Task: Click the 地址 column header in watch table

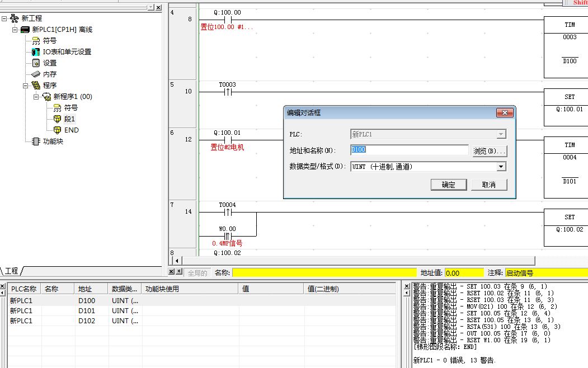Action: tap(85, 289)
